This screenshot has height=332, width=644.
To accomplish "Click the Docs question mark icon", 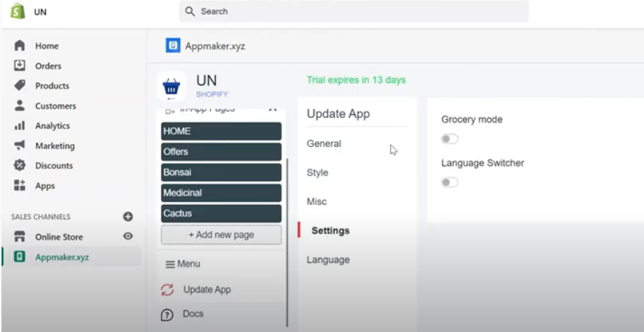I will pyautogui.click(x=167, y=315).
